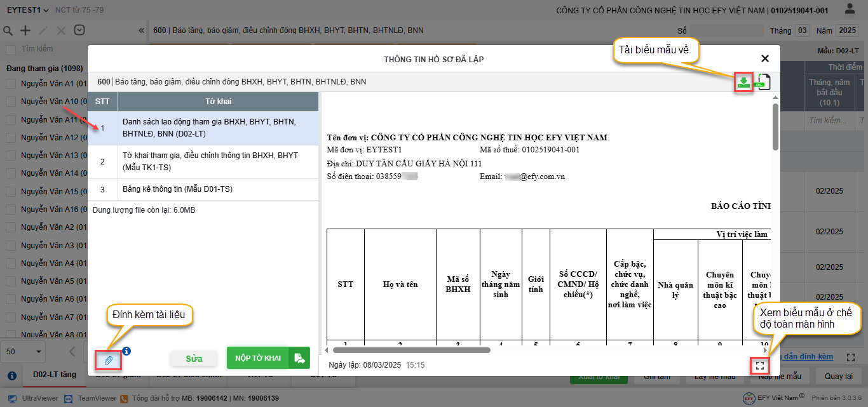Open the boxed chevron dropdown in left toolbar
Viewport: 868px width, 407px height.
[x=79, y=30]
